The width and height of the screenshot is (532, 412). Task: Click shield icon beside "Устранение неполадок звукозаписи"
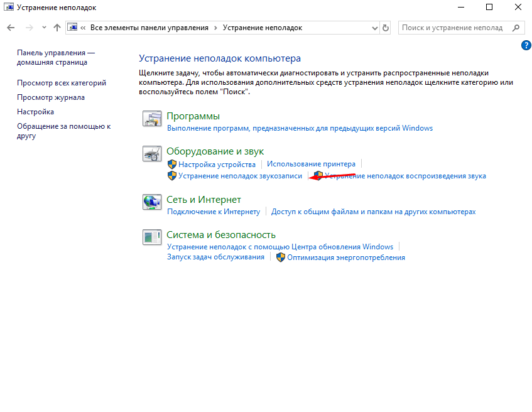(172, 176)
